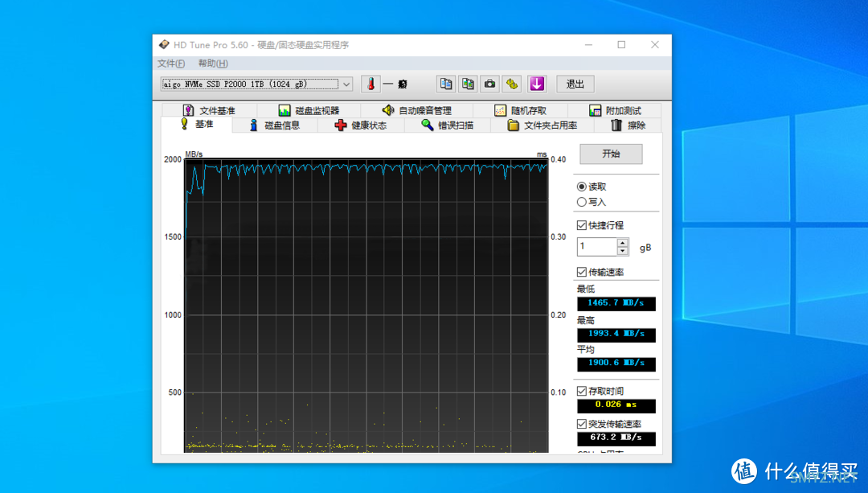Open the 文件(F) menu
The width and height of the screenshot is (868, 493).
coord(171,64)
